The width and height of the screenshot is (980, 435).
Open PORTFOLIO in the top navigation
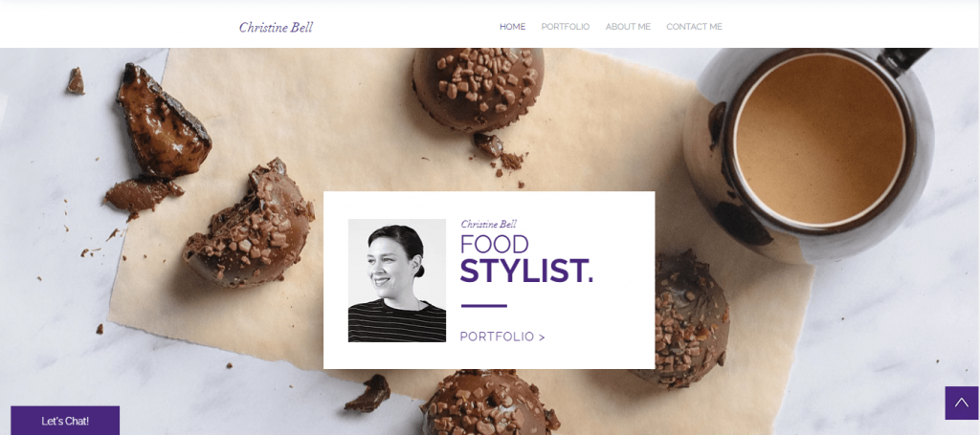[x=565, y=27]
